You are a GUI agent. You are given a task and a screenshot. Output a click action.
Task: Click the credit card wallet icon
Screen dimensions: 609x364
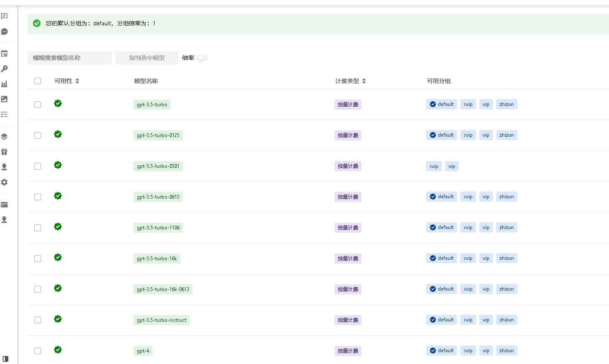click(x=4, y=205)
